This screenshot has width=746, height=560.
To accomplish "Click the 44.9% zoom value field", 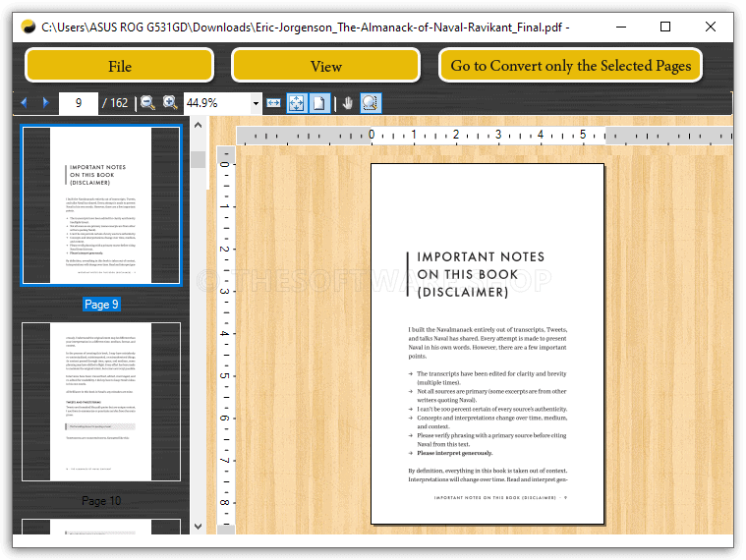I will point(217,103).
